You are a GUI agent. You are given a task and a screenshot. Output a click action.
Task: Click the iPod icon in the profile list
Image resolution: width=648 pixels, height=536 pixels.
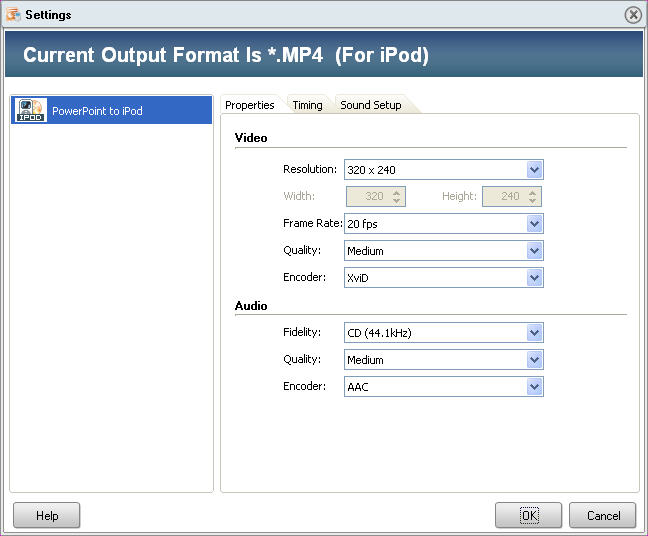pos(31,110)
